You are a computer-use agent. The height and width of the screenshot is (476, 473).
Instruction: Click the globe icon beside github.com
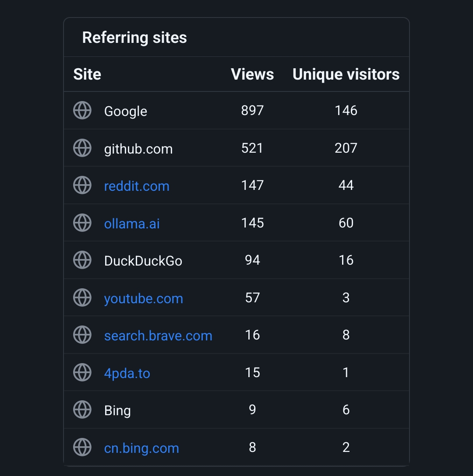82,148
